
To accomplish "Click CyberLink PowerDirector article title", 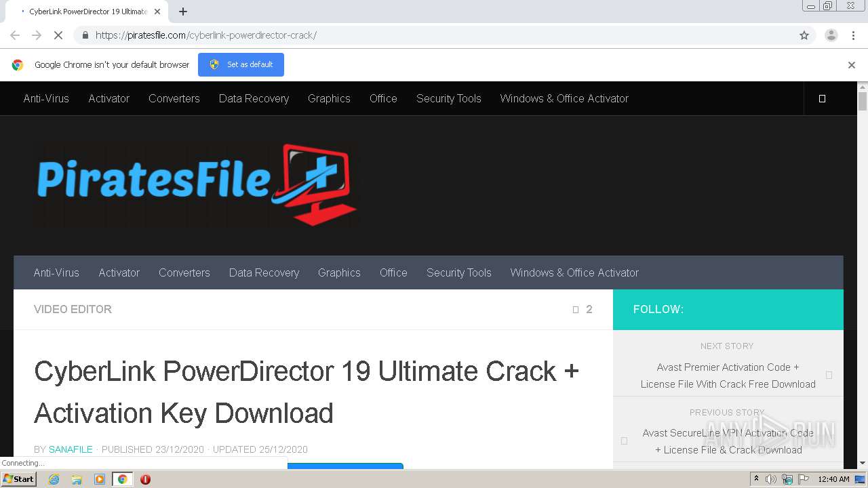I will 307,392.
